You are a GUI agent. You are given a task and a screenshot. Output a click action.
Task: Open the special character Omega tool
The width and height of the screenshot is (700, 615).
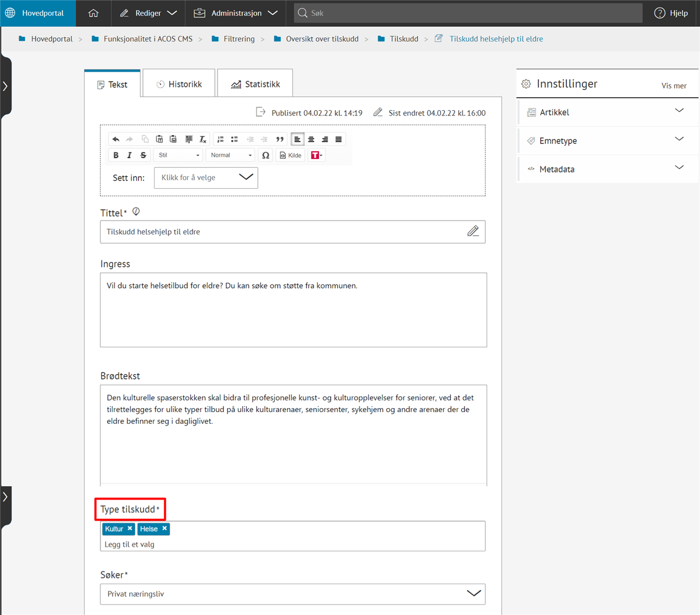pyautogui.click(x=265, y=155)
